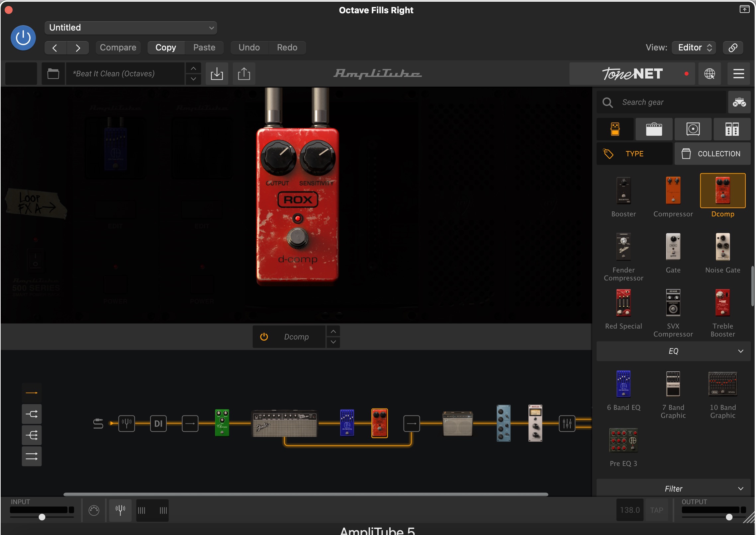This screenshot has width=756, height=535.
Task: Select the single series chain routing icon
Action: click(32, 393)
